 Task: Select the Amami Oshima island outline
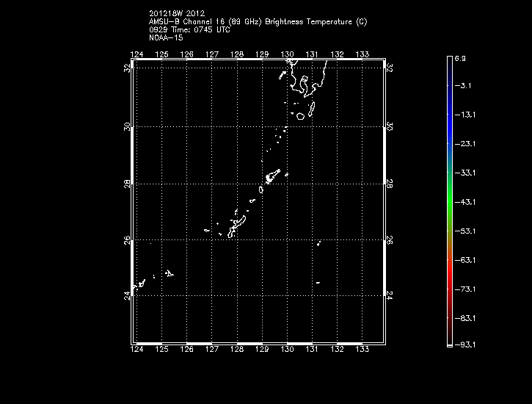pos(272,176)
